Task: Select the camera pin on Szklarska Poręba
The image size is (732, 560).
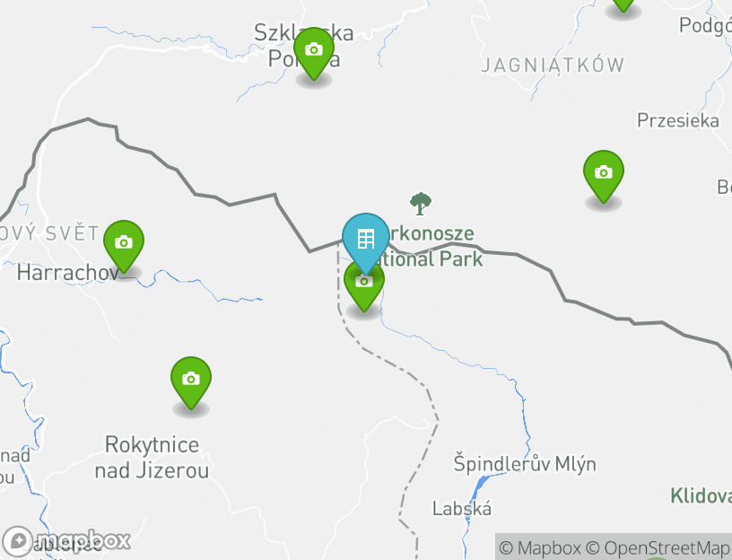Action: 314,52
